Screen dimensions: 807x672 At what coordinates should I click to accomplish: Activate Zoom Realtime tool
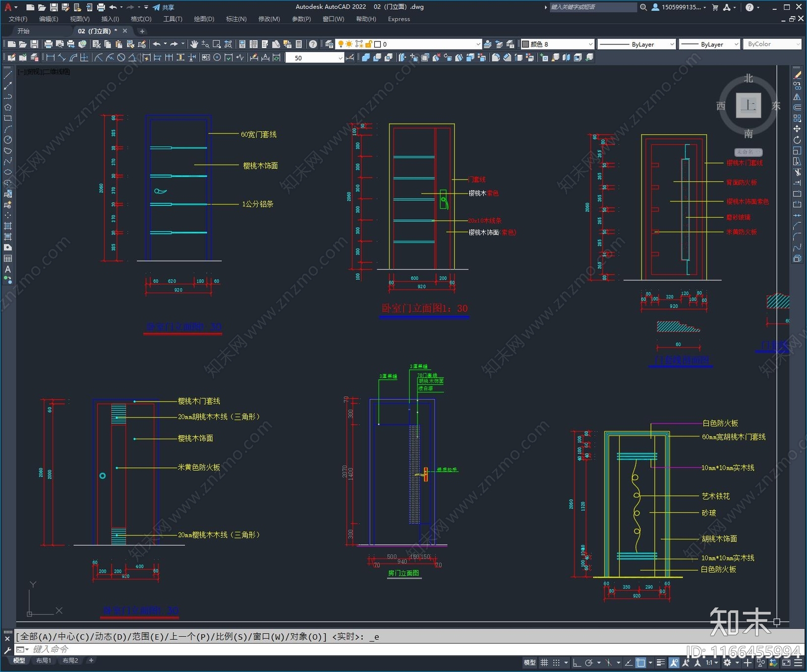pos(205,44)
